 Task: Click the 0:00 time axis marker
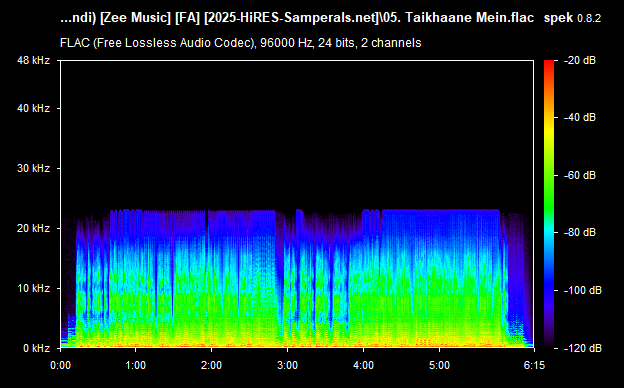(60, 365)
